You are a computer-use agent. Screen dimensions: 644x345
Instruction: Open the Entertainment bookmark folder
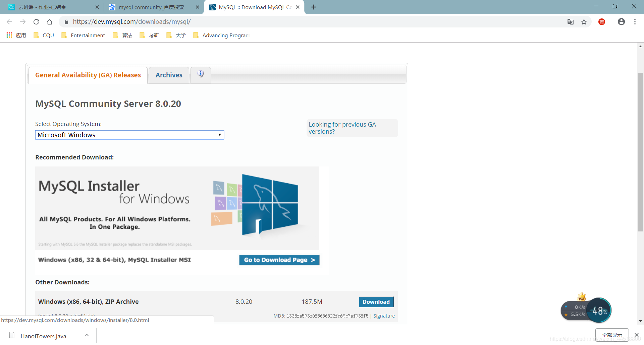point(83,35)
